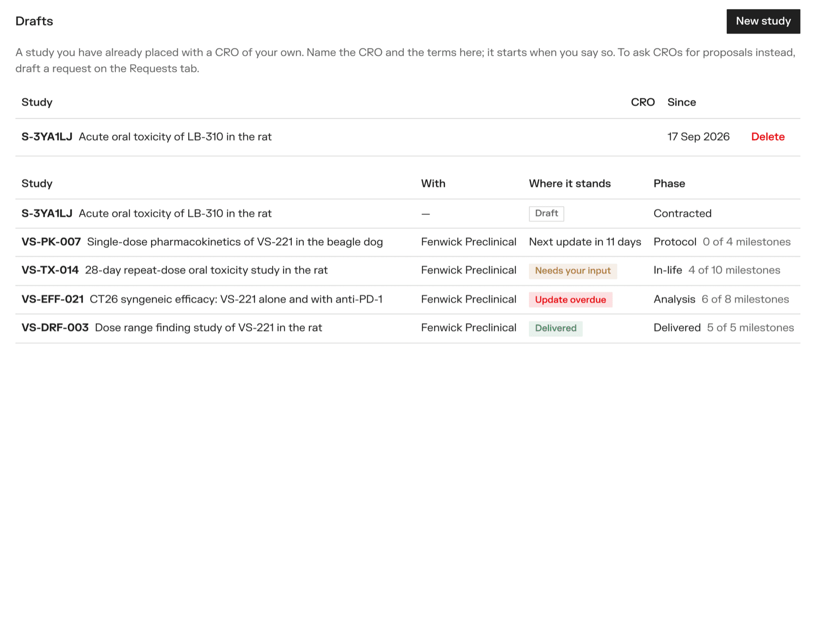
Task: Click Analysis 6 of 8 milestones
Action: [721, 299]
